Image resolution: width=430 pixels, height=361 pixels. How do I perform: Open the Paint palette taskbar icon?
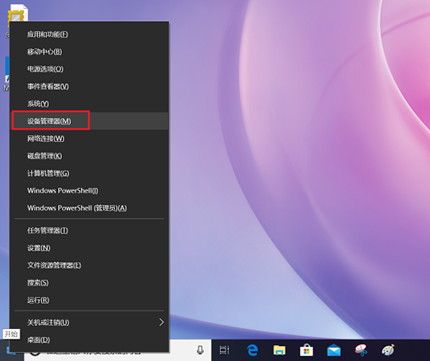[388, 350]
